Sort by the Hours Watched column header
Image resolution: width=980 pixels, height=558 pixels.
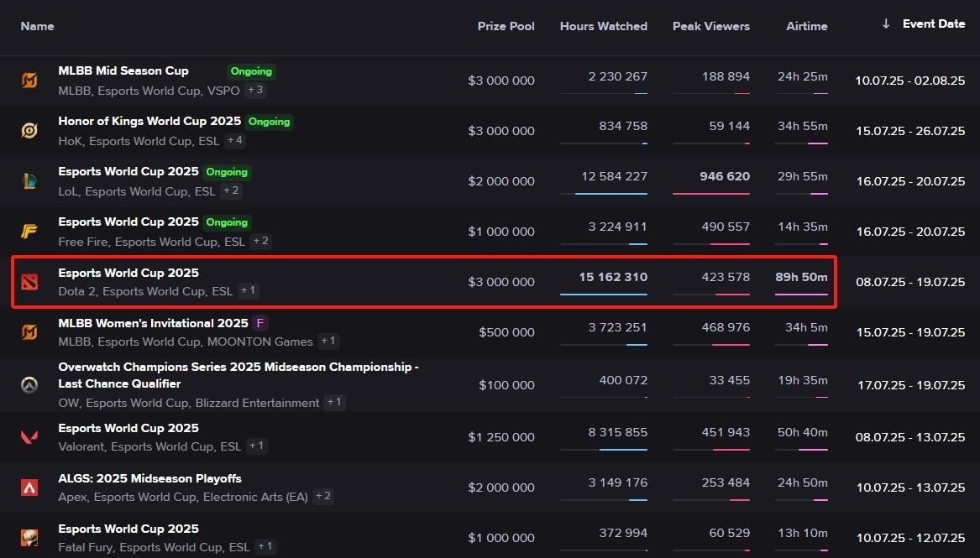(603, 26)
